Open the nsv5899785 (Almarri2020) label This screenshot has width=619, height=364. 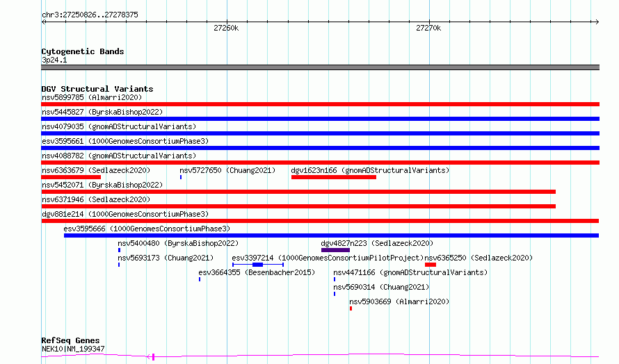[x=92, y=97]
